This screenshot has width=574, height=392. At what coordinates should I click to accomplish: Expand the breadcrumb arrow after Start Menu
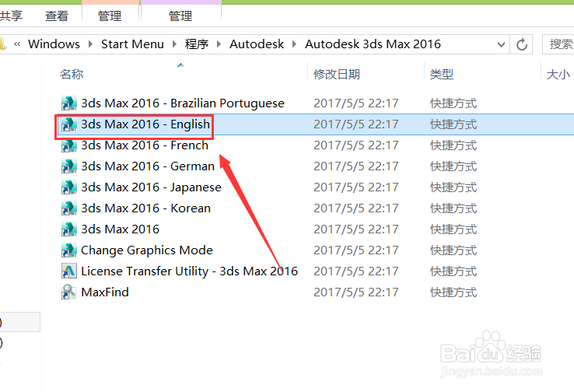pos(174,44)
